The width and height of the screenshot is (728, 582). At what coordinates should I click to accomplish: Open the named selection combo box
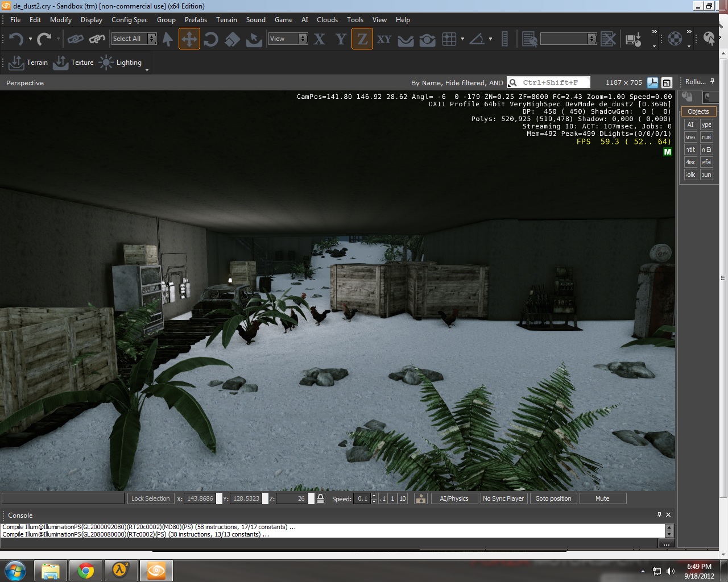pyautogui.click(x=568, y=39)
